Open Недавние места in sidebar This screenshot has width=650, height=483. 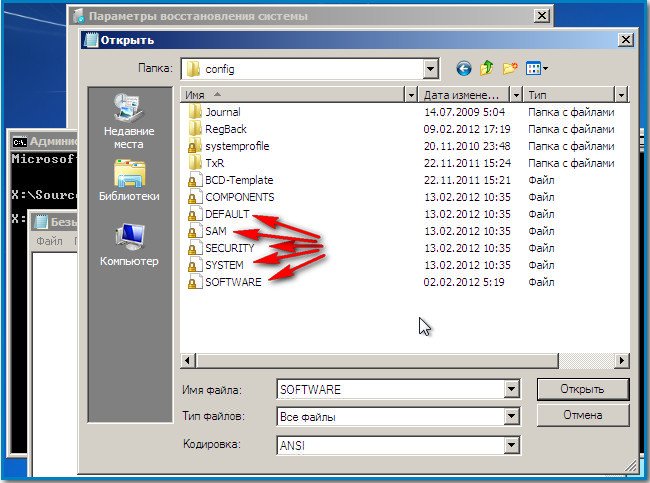(x=129, y=122)
